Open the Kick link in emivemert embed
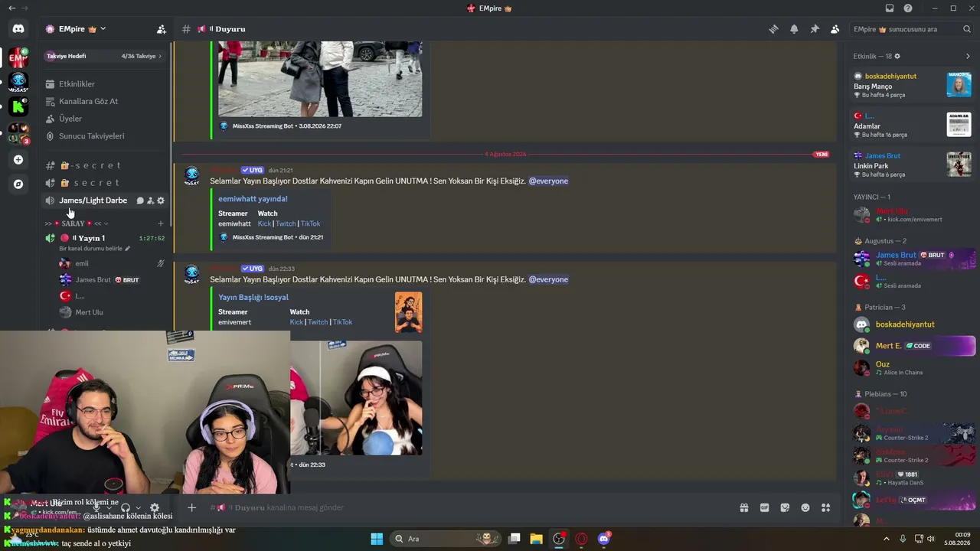The image size is (980, 551). tap(296, 322)
